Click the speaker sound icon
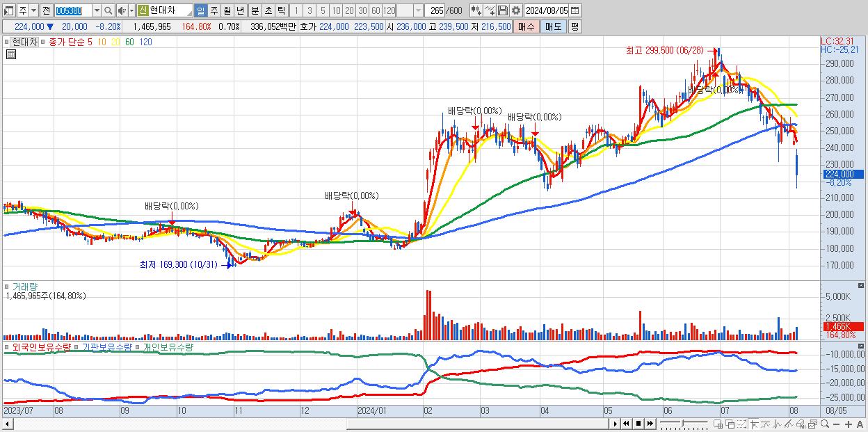 (122, 11)
